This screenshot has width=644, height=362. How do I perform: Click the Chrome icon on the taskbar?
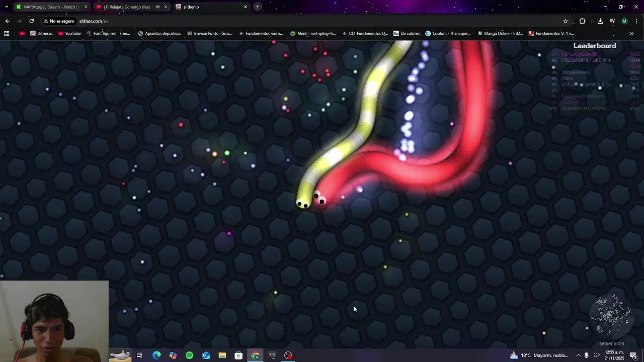[x=256, y=355]
